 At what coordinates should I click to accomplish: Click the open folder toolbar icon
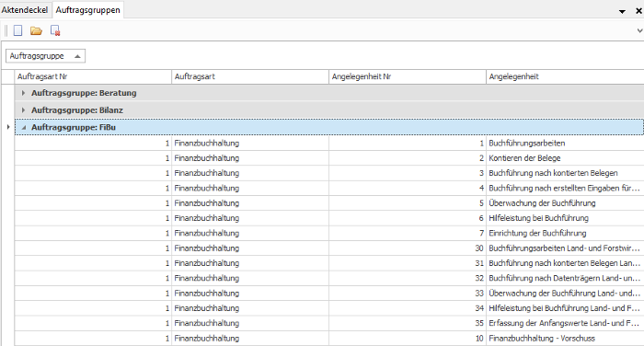(x=36, y=30)
